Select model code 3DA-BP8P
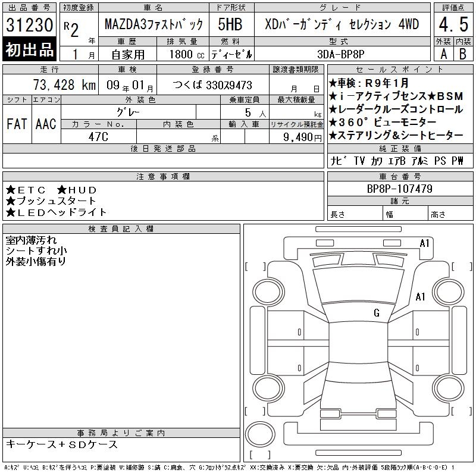The height and width of the screenshot is (476, 476). click(x=340, y=54)
